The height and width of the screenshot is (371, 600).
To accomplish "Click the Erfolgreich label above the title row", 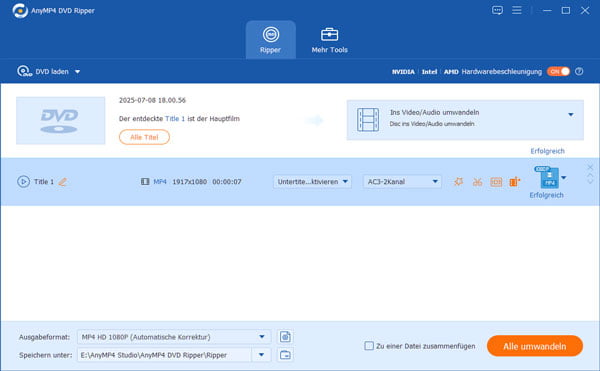I will [548, 151].
